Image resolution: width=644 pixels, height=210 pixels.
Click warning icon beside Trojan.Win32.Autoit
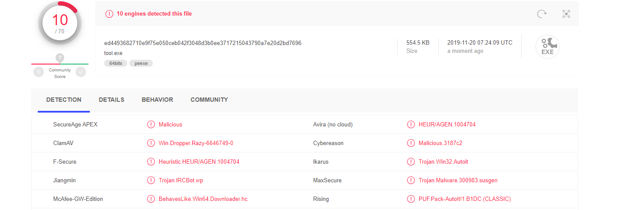[411, 162]
